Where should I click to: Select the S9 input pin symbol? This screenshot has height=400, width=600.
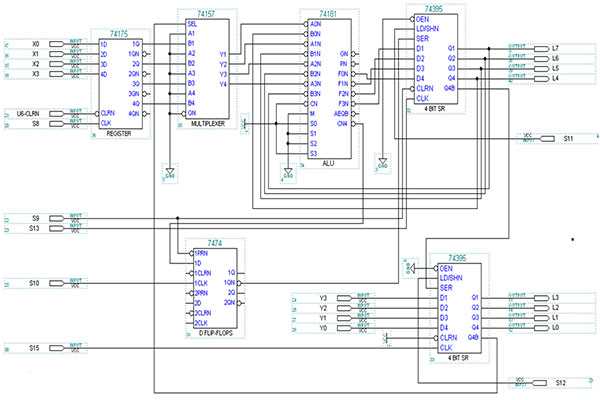click(57, 219)
